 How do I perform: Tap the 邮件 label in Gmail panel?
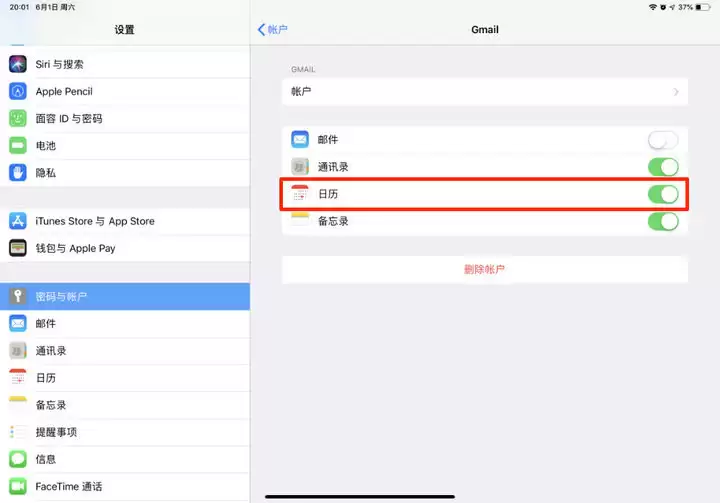tap(328, 139)
